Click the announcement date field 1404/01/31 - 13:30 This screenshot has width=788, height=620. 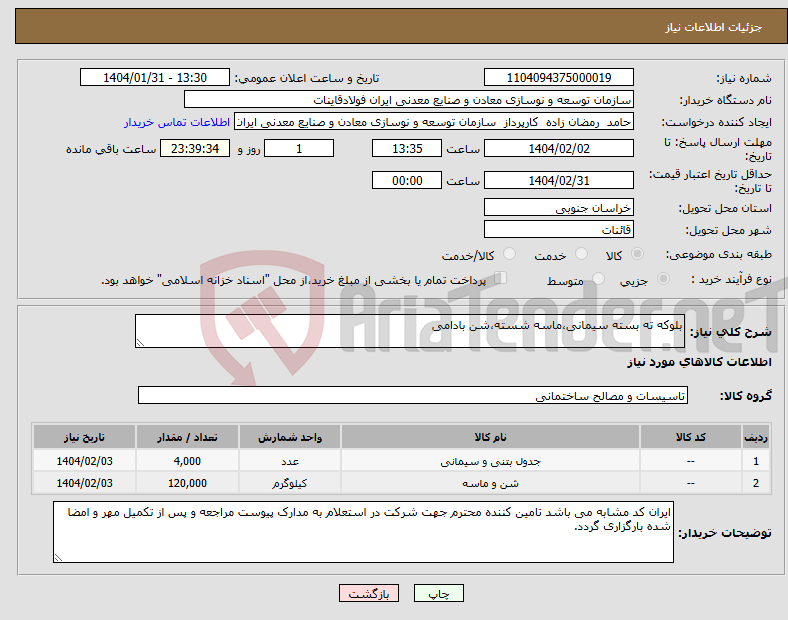[155, 77]
